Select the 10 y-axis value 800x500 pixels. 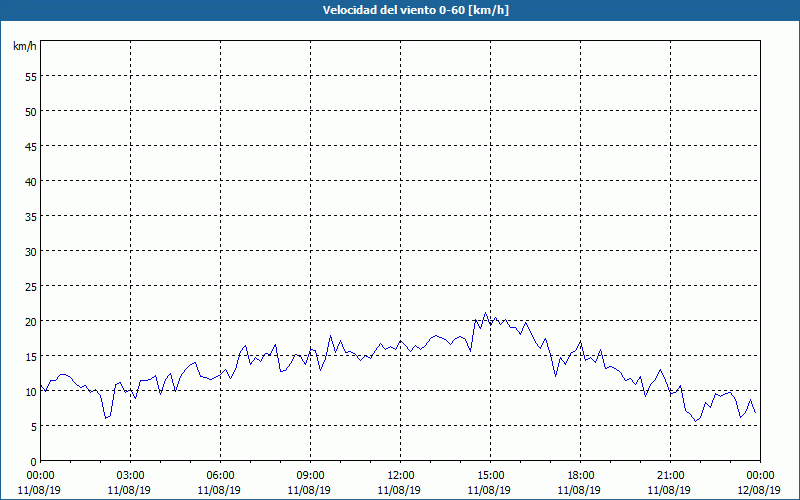pyautogui.click(x=31, y=391)
